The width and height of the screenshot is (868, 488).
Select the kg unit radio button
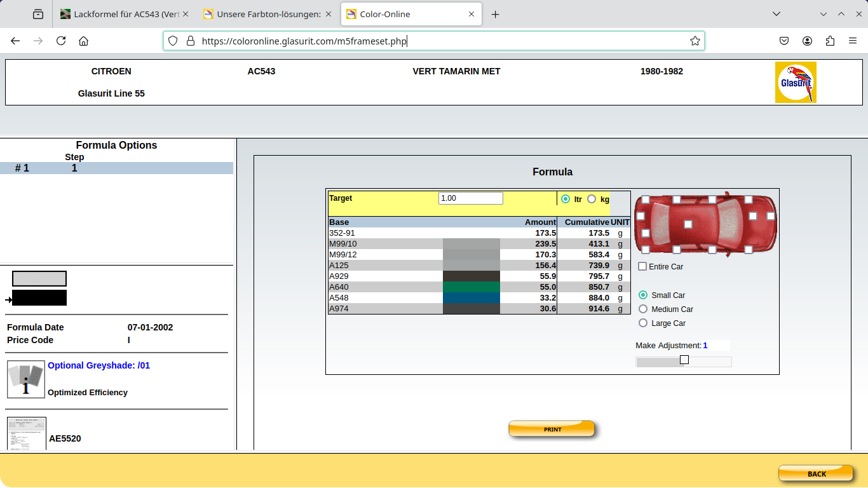pos(592,199)
